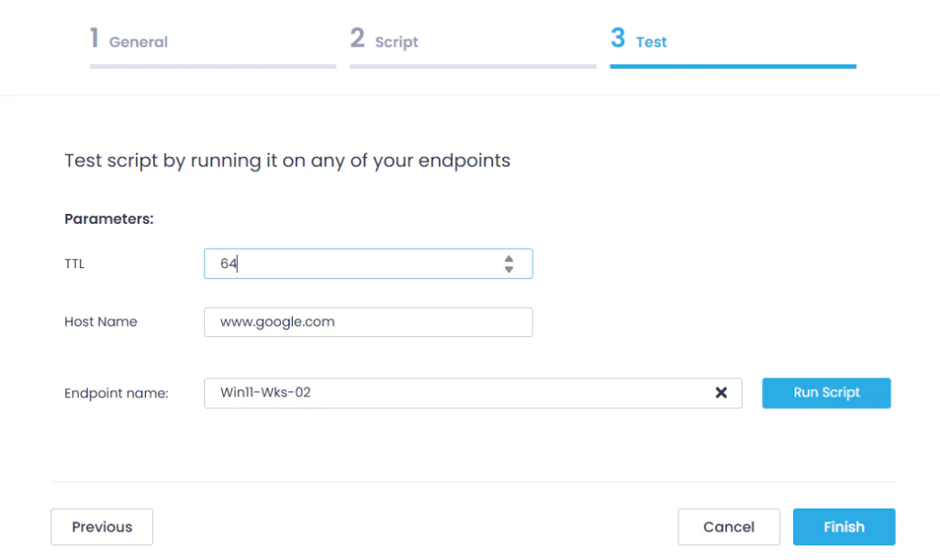Go back with the Previous button
The image size is (940, 560).
coord(102,527)
